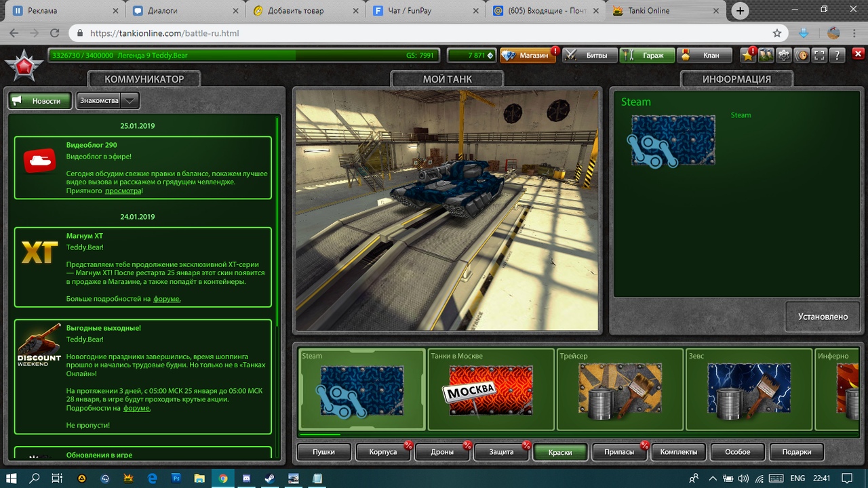Select the Трейсер paint
868x488 pixels.
click(x=620, y=389)
